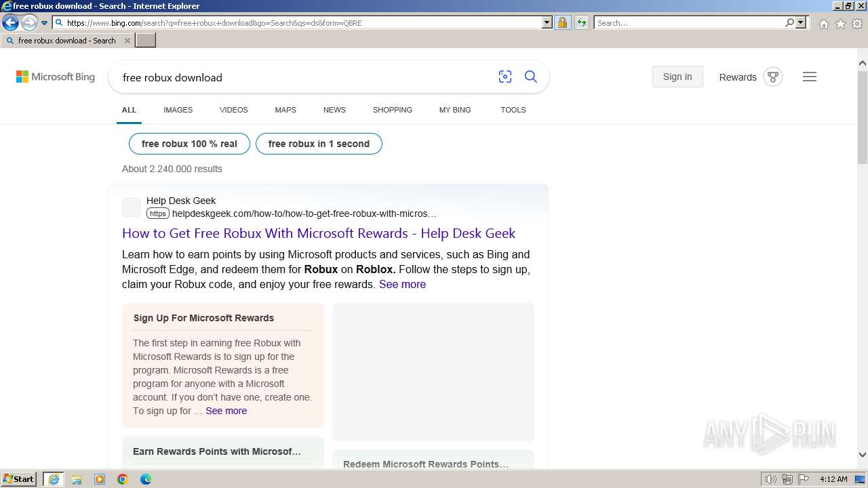Open the recent pages dropdown arrow

pos(45,23)
